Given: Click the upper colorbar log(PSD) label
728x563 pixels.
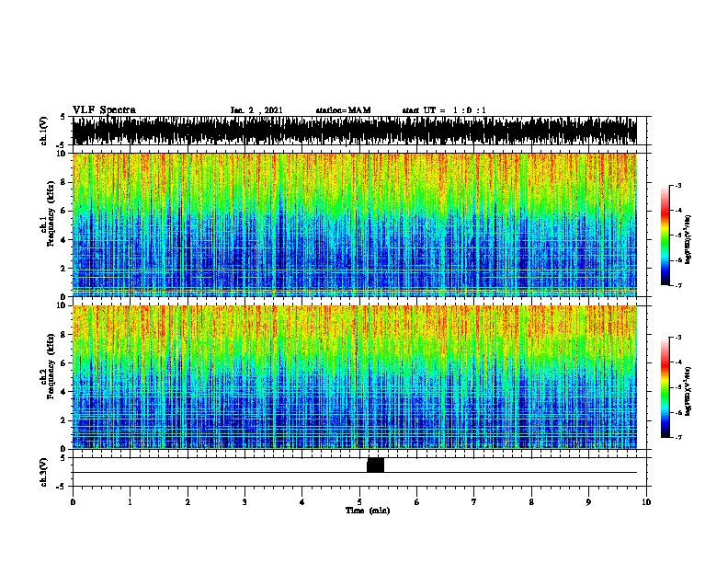Looking at the screenshot, I should click(x=688, y=239).
